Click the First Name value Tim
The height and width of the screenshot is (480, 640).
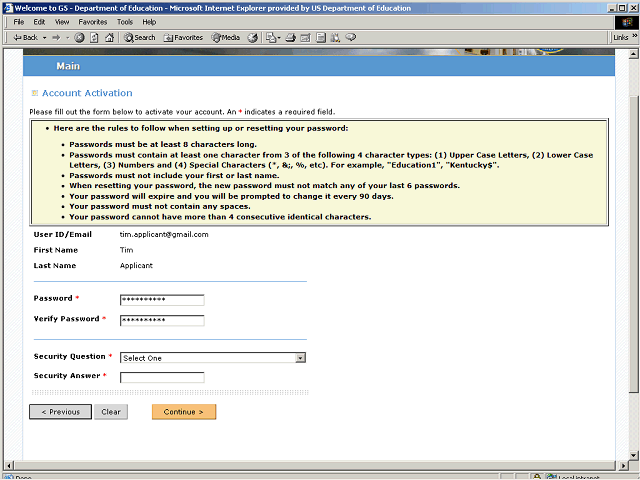[x=127, y=250]
